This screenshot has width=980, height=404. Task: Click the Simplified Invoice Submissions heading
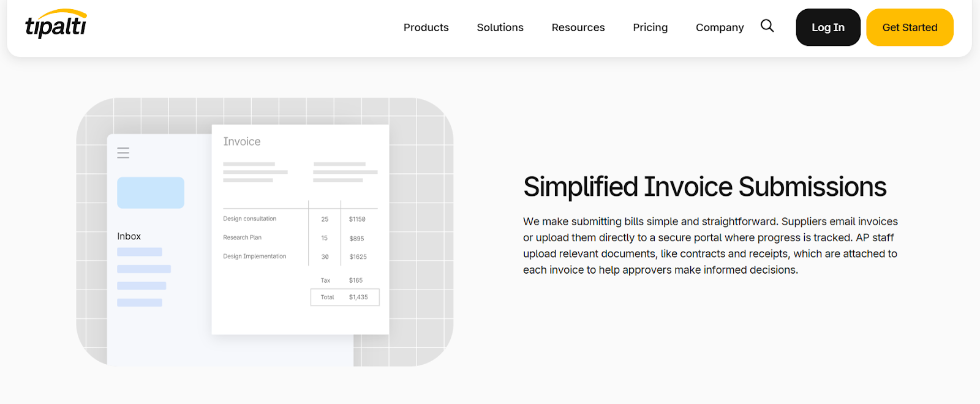[x=704, y=187]
